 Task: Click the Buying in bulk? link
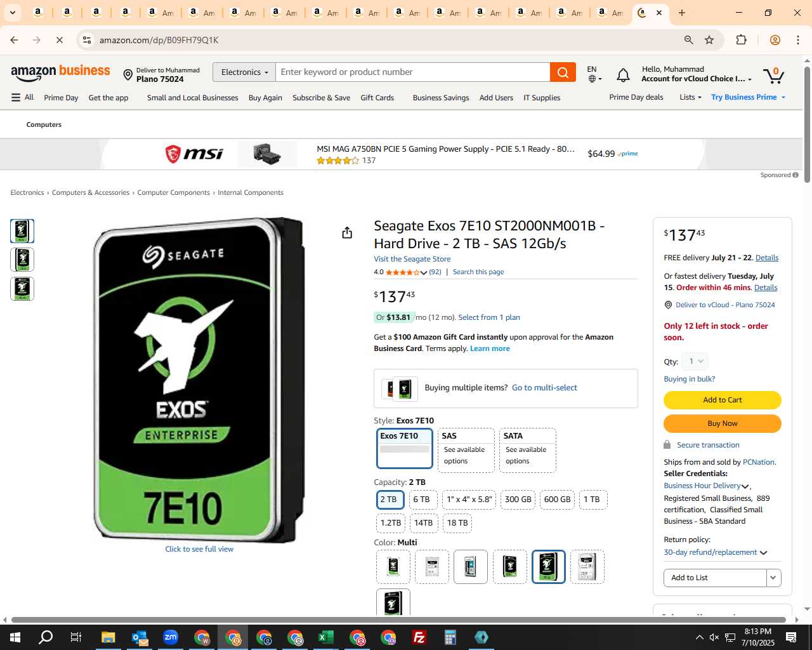(689, 379)
